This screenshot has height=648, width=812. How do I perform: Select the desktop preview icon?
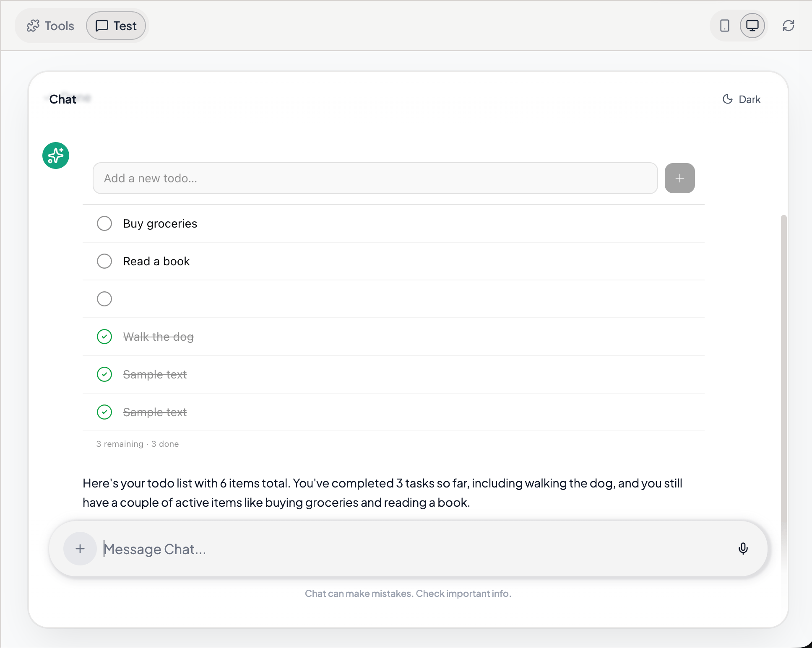[x=752, y=26]
